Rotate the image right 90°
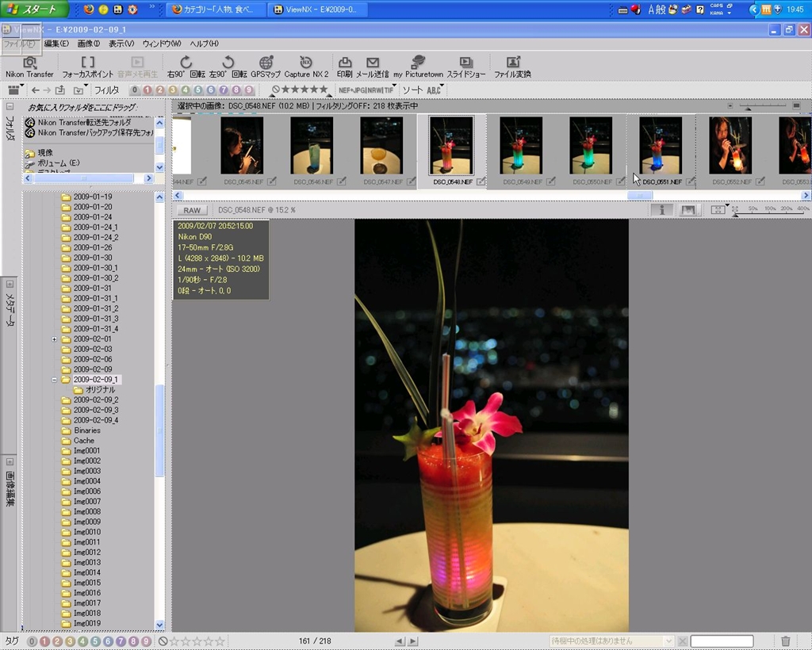This screenshot has width=812, height=650. [x=186, y=67]
